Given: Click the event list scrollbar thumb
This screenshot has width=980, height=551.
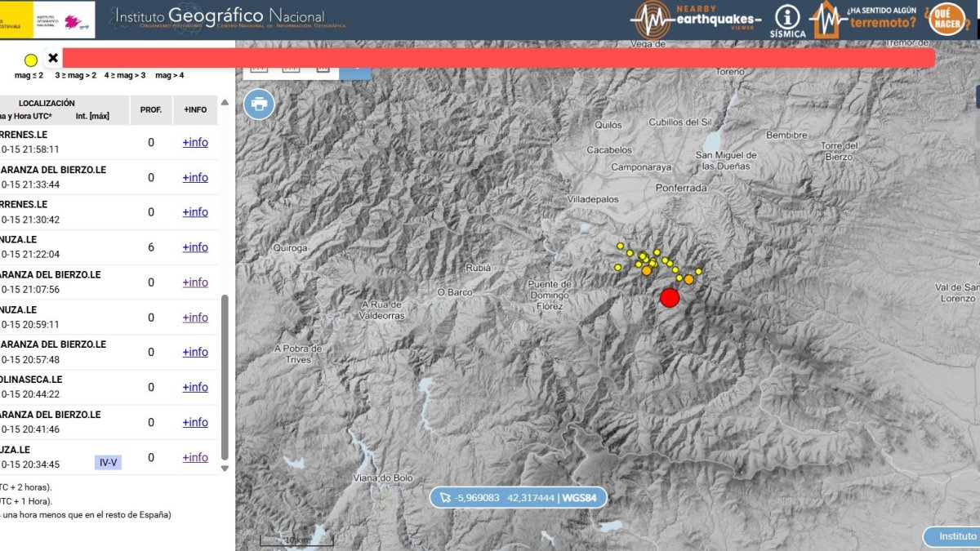Looking at the screenshot, I should (x=225, y=377).
